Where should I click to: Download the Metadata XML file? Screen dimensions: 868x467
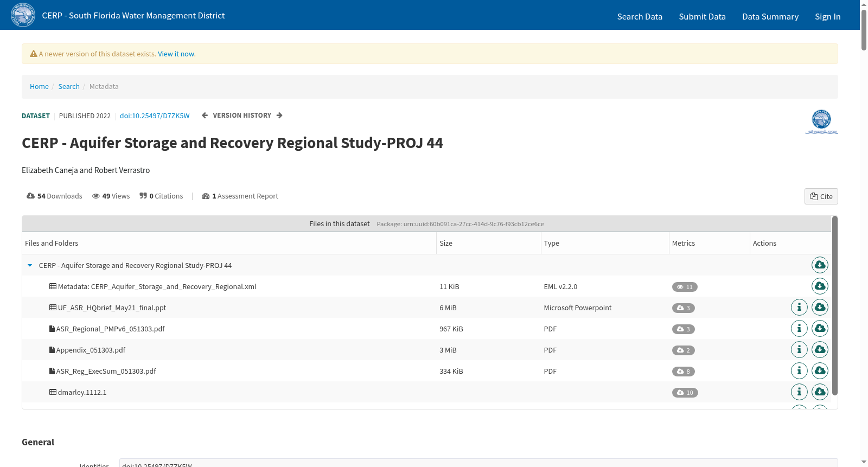point(820,286)
